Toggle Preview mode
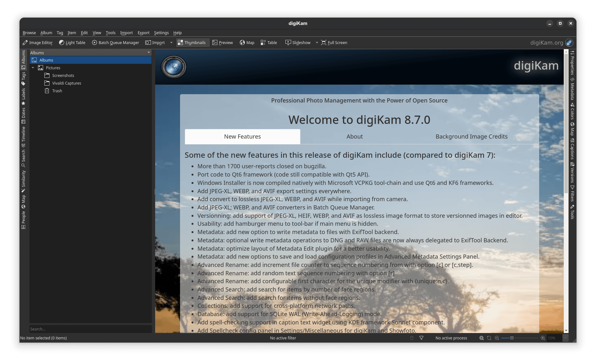This screenshot has height=364, width=596. 223,42
